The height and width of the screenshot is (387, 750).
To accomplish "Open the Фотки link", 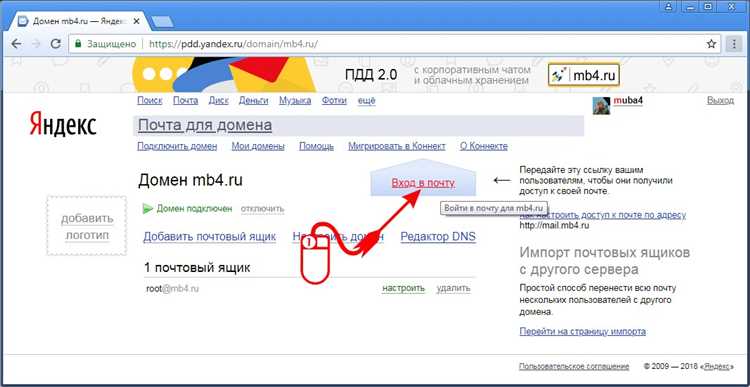I will [x=334, y=101].
